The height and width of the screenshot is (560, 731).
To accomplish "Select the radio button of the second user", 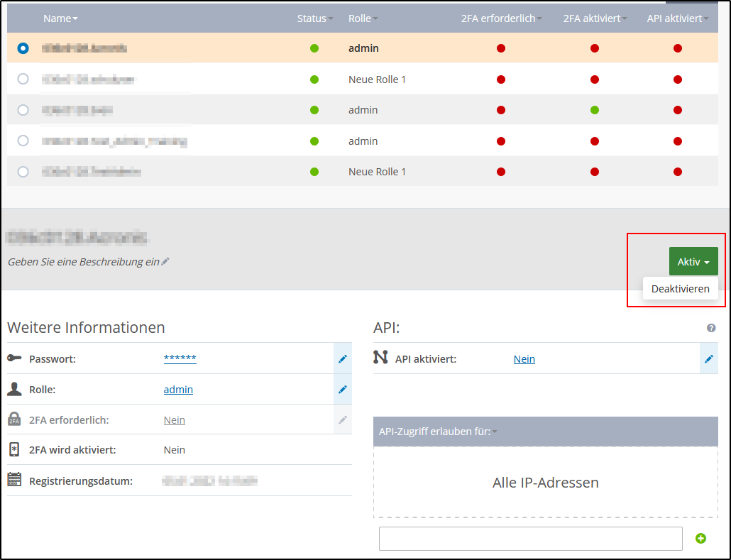I will [23, 79].
